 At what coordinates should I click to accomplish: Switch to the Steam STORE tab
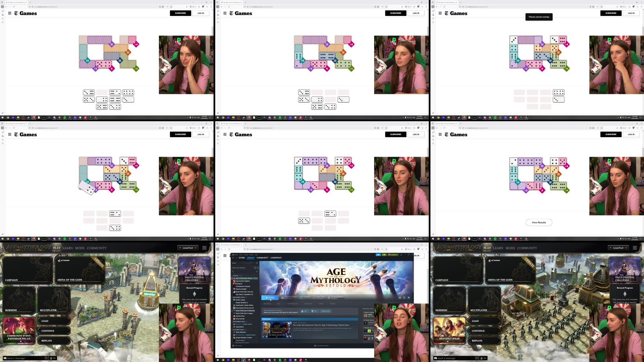[242, 258]
